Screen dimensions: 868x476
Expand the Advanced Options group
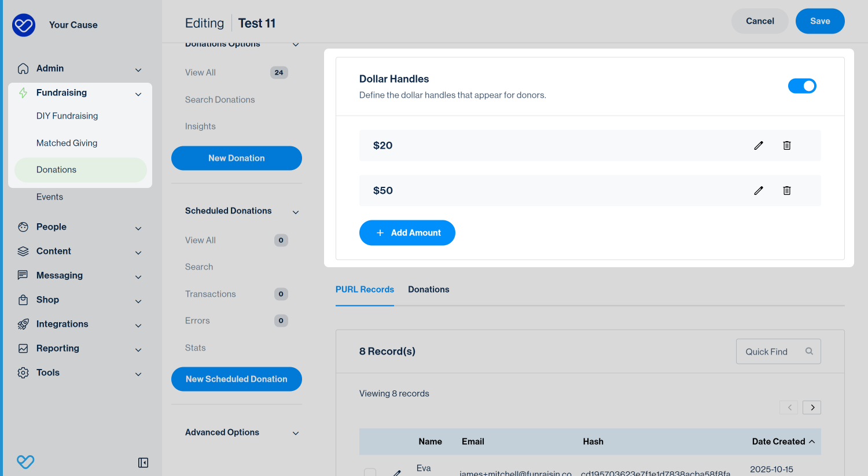tap(296, 433)
